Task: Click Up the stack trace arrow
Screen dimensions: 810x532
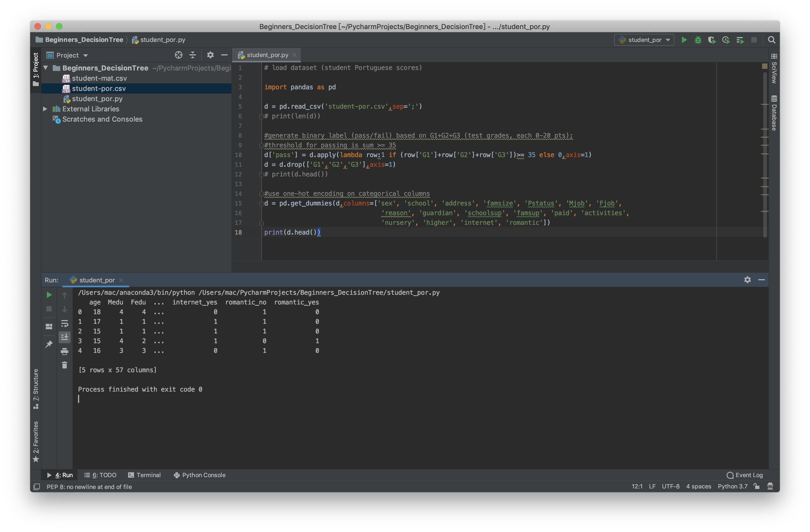Action: (x=64, y=295)
